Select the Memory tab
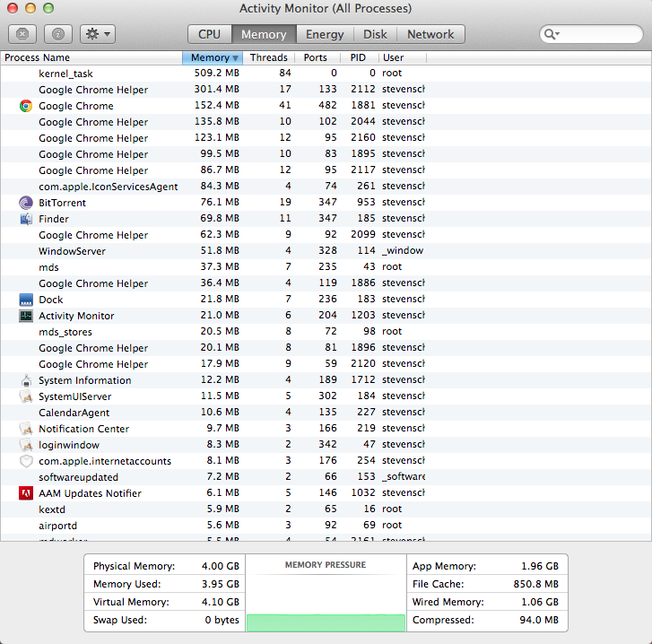The image size is (652, 644). click(264, 34)
